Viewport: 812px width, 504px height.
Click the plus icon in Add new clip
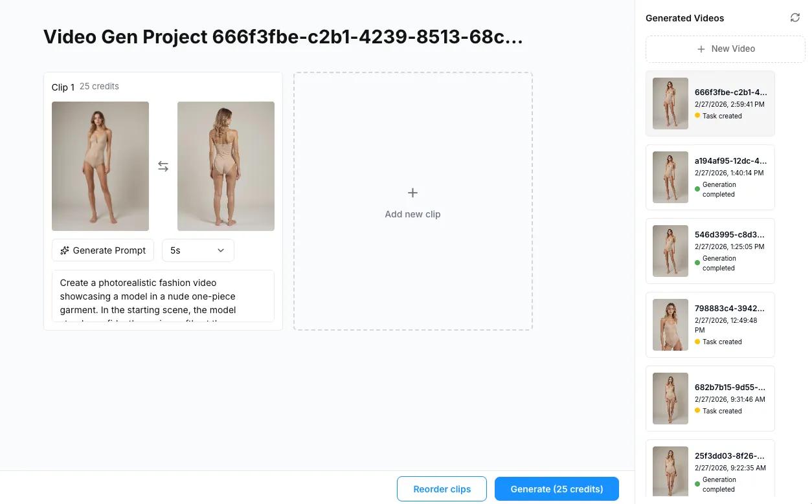[412, 193]
